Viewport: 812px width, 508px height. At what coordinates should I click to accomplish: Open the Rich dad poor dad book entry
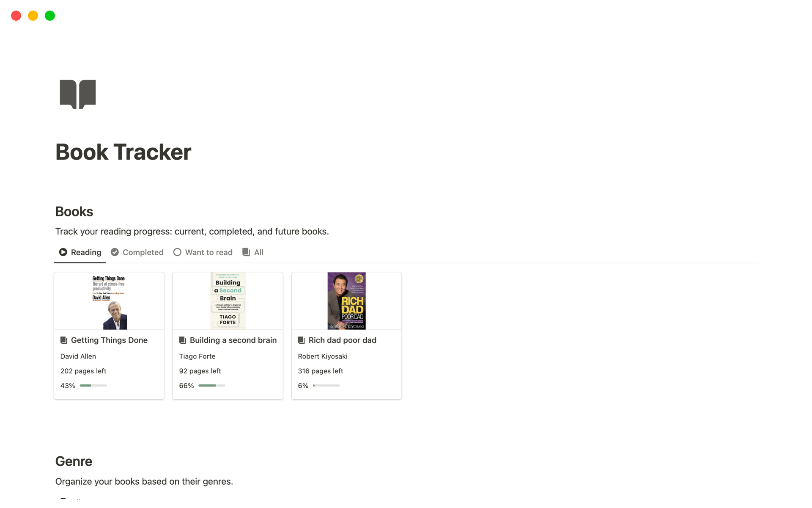(x=342, y=340)
